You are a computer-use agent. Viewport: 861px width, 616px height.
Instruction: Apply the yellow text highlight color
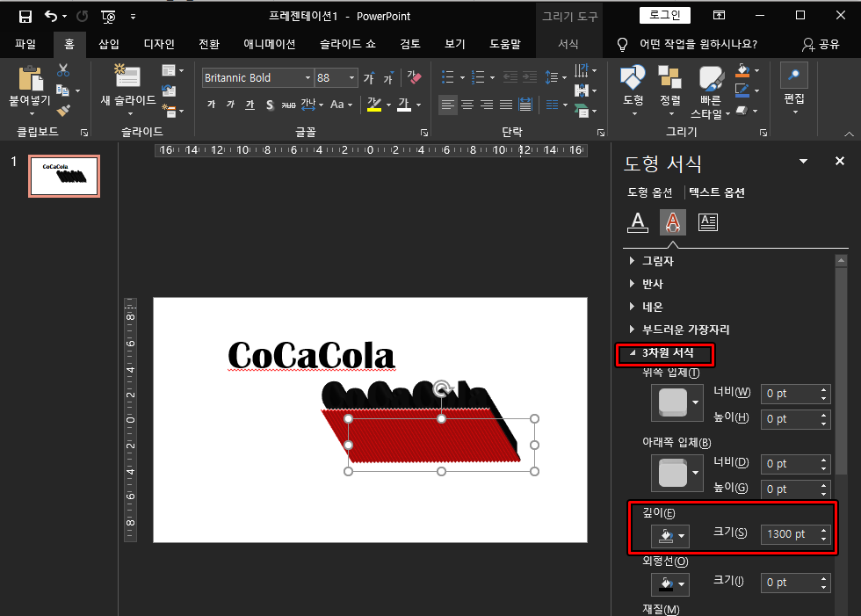(x=374, y=105)
